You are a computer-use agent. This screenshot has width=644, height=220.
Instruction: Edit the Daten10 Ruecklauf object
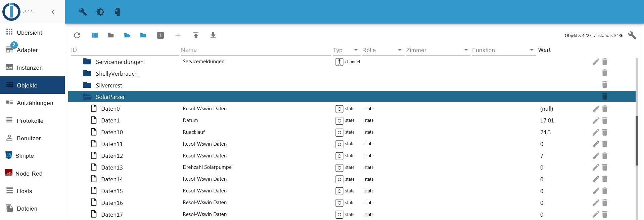[595, 132]
